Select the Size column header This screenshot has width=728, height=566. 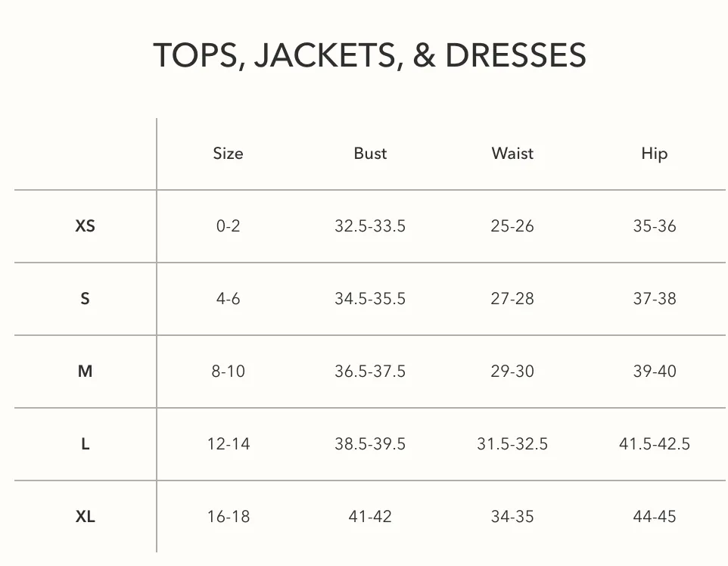point(228,153)
